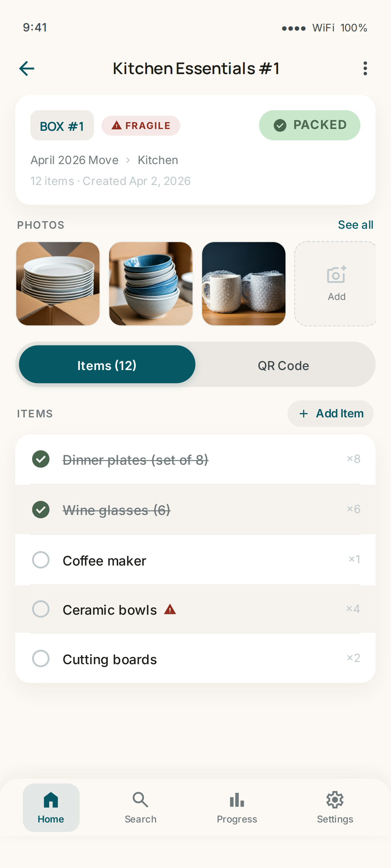Tap the fragile warning icon on Ceramic bowls

coord(170,610)
